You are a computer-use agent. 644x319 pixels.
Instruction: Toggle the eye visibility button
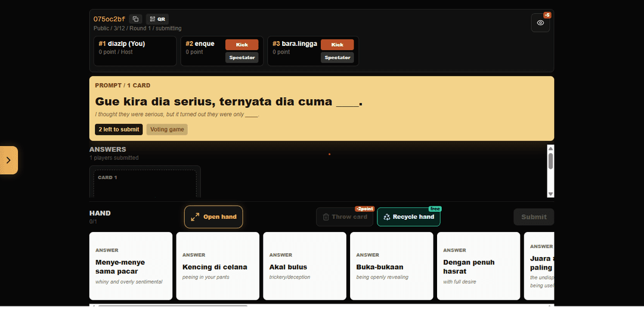[x=540, y=23]
